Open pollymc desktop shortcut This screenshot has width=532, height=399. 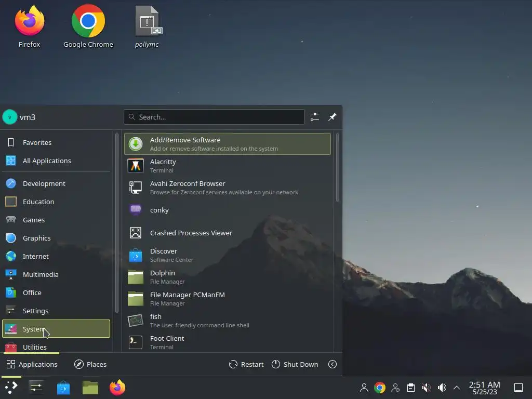click(x=147, y=26)
